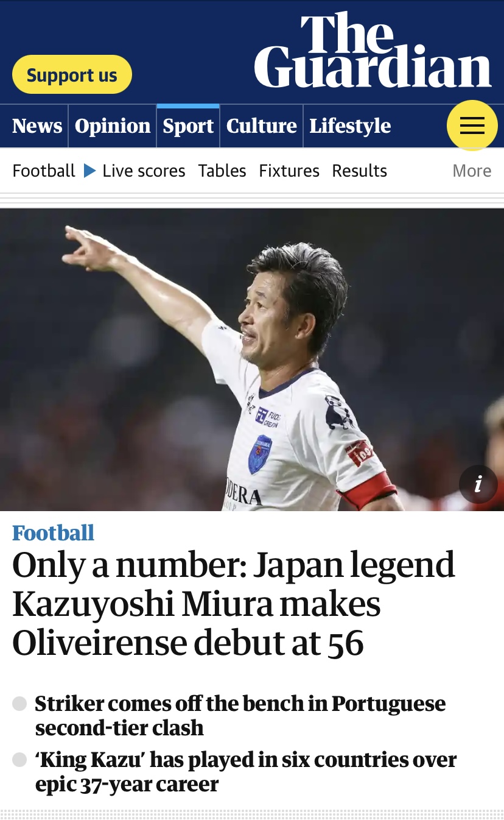View football Tables
This screenshot has height=820, width=504.
pyautogui.click(x=222, y=171)
